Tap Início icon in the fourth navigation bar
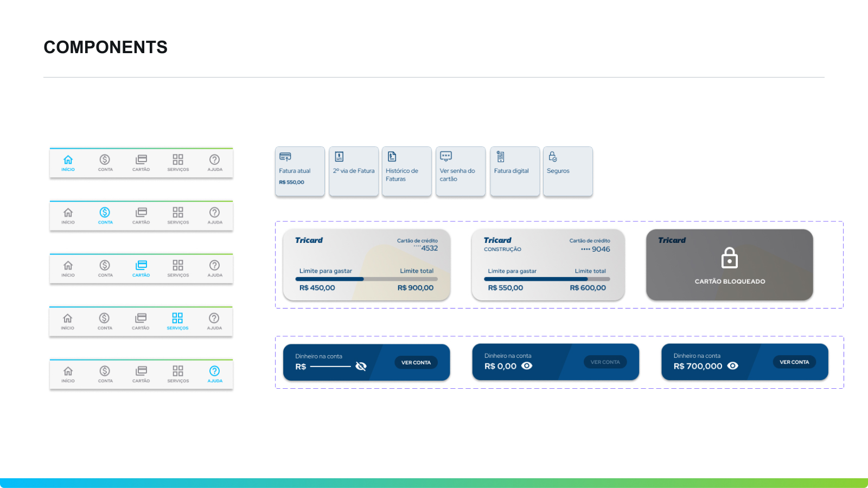This screenshot has width=868, height=488. click(67, 318)
